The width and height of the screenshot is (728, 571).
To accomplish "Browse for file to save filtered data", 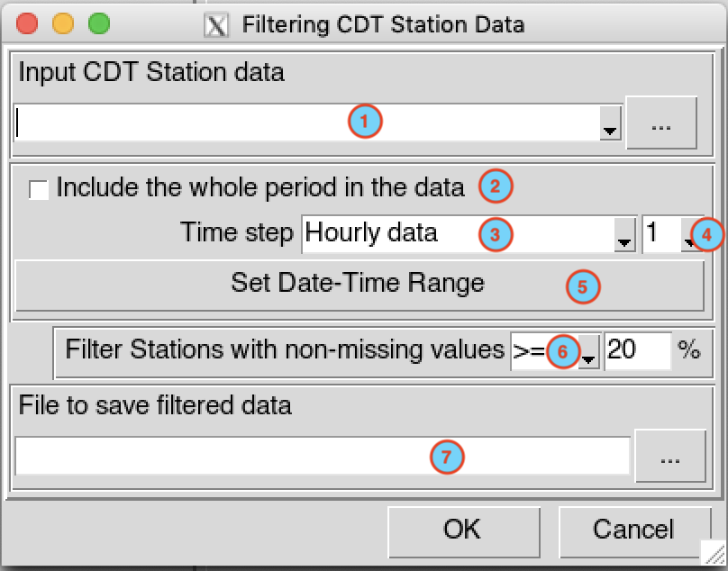I will (670, 457).
